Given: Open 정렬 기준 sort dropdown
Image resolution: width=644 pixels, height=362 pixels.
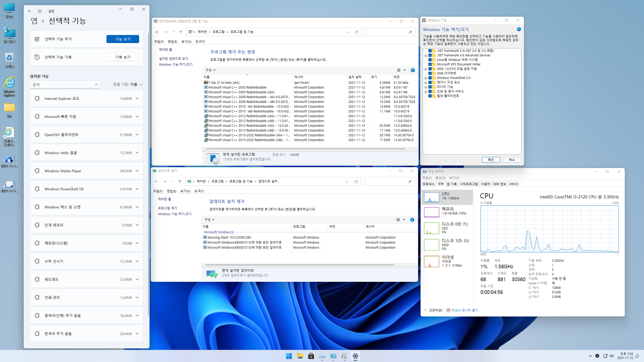Looking at the screenshot, I should click(128, 84).
